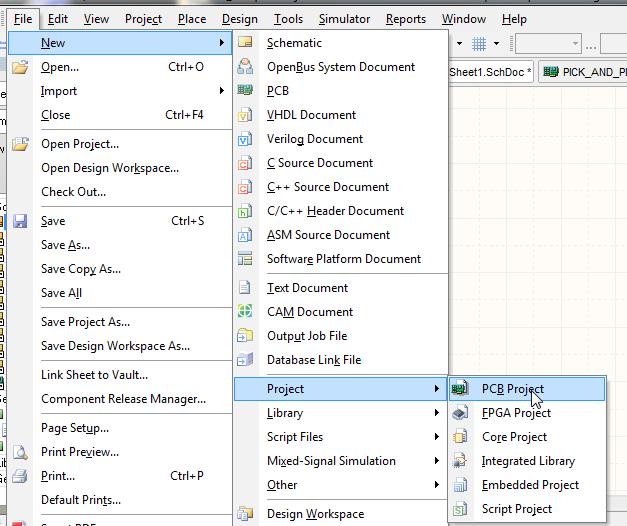This screenshot has width=627, height=526.
Task: Open the Window menu
Action: click(x=464, y=19)
